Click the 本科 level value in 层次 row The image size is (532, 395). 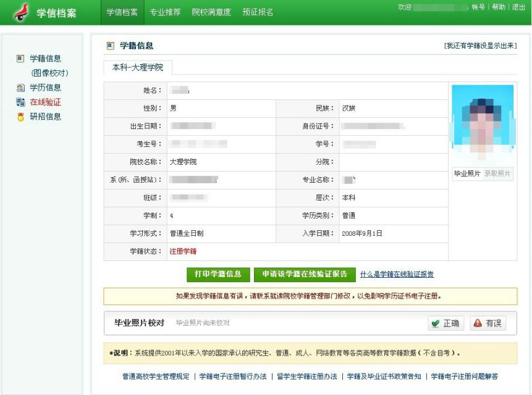click(348, 198)
